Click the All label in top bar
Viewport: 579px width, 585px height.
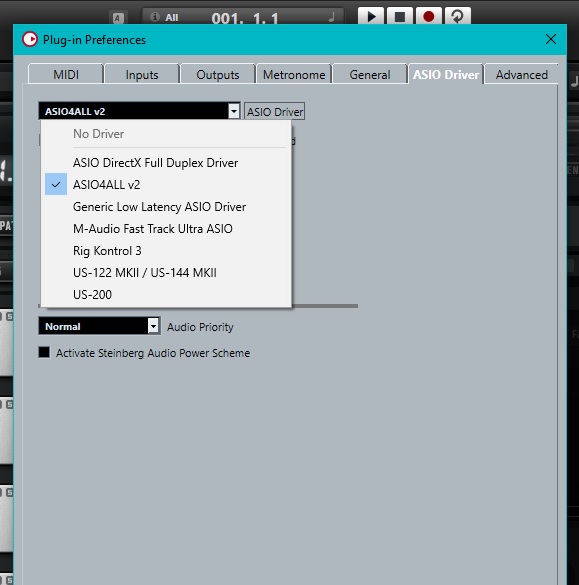point(172,17)
